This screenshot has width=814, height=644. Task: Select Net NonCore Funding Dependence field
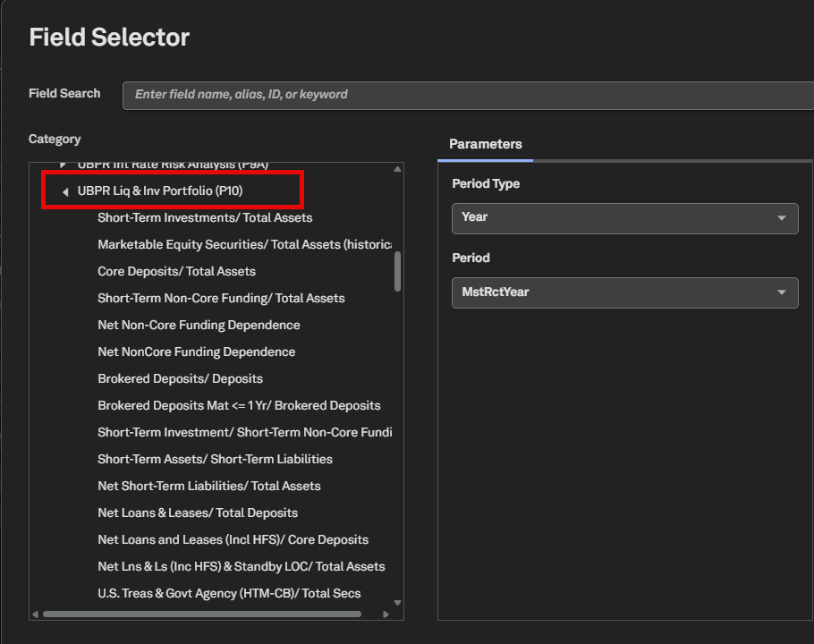pyautogui.click(x=196, y=352)
